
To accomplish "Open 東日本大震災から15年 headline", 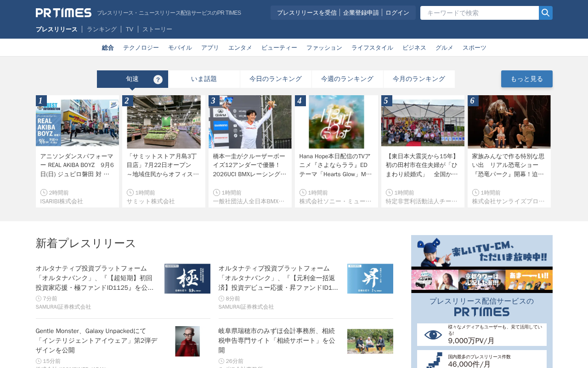I will point(423,165).
